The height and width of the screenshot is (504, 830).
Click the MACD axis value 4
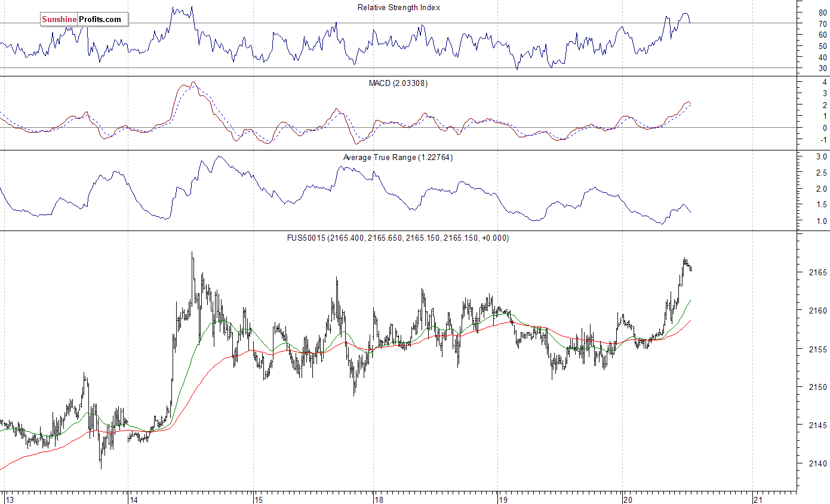pos(825,82)
